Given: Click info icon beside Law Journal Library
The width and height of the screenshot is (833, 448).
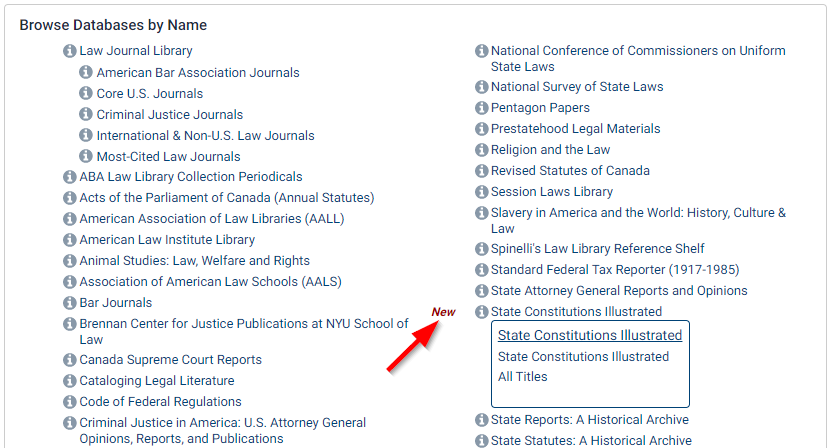Looking at the screenshot, I should [x=70, y=51].
